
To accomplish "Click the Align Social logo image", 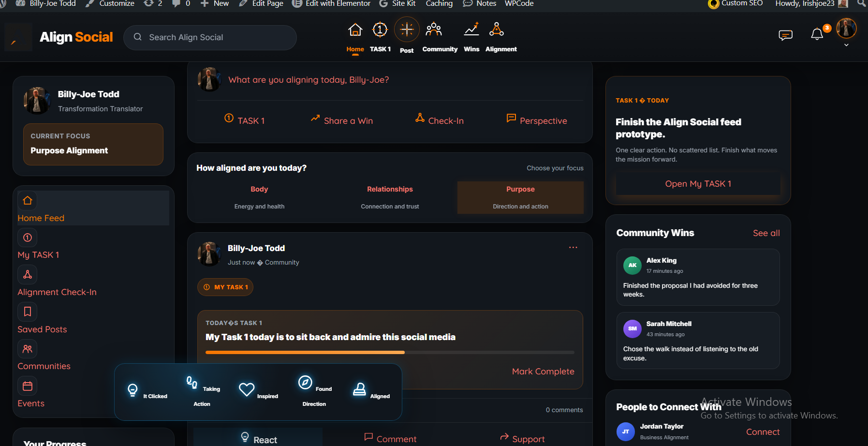I will tap(18, 37).
